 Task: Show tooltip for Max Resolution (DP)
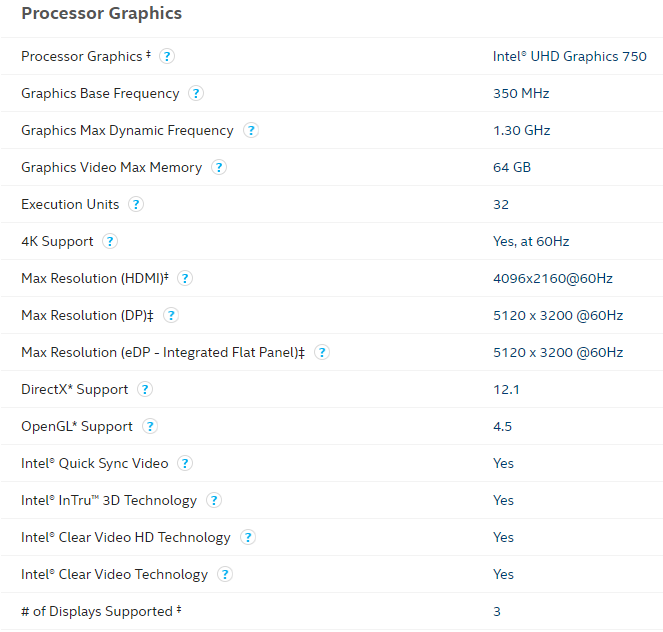coord(171,315)
